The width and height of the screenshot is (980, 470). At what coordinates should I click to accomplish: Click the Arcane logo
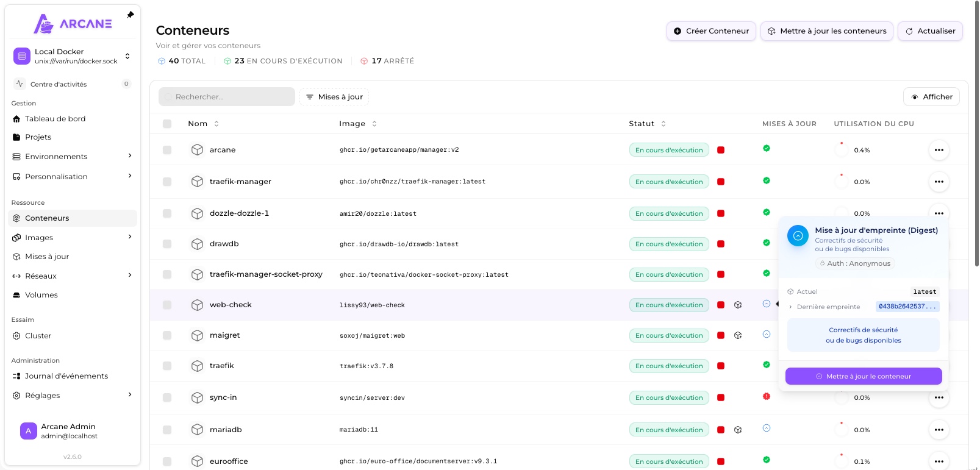coord(73,24)
